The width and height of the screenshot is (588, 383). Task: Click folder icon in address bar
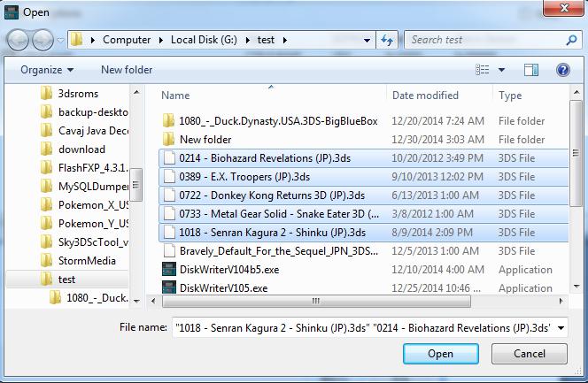point(76,39)
